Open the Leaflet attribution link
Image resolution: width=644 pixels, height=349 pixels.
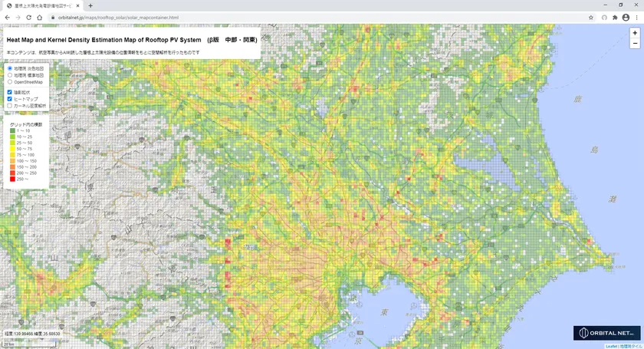click(610, 346)
